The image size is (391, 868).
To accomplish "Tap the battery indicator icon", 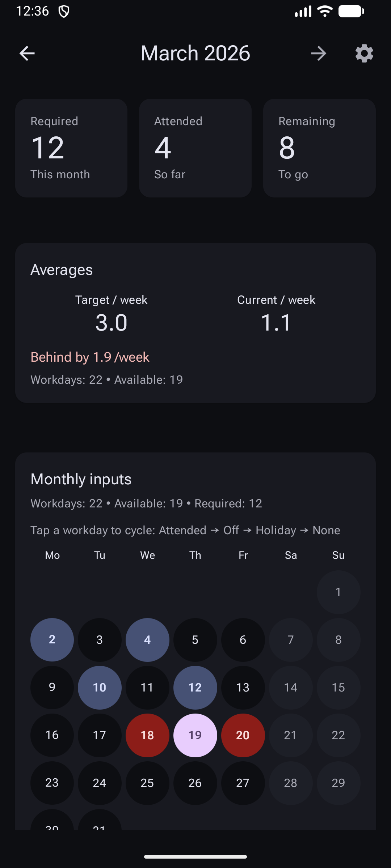I will [x=351, y=11].
